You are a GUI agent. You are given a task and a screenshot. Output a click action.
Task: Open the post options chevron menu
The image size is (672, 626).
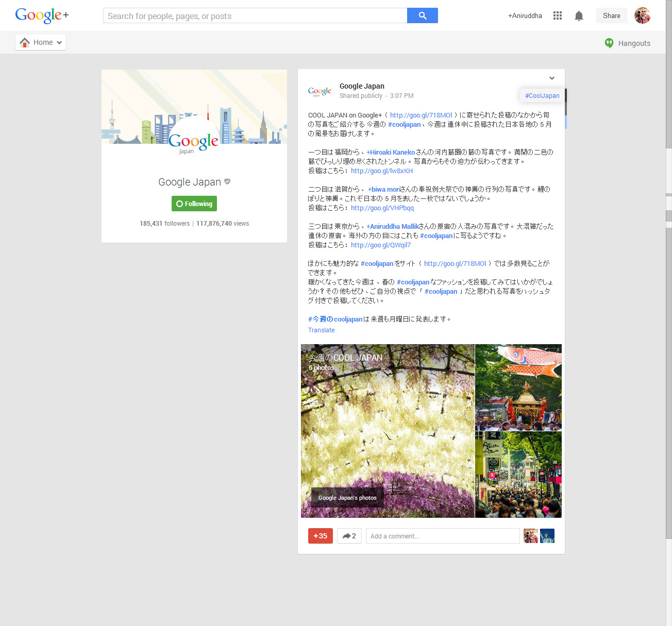coord(552,78)
